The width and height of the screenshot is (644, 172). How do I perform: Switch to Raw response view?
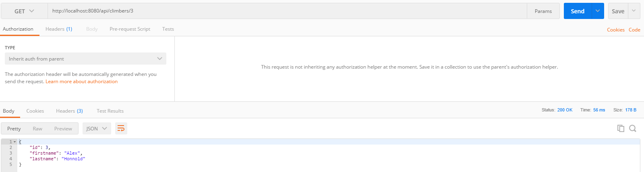(x=37, y=129)
